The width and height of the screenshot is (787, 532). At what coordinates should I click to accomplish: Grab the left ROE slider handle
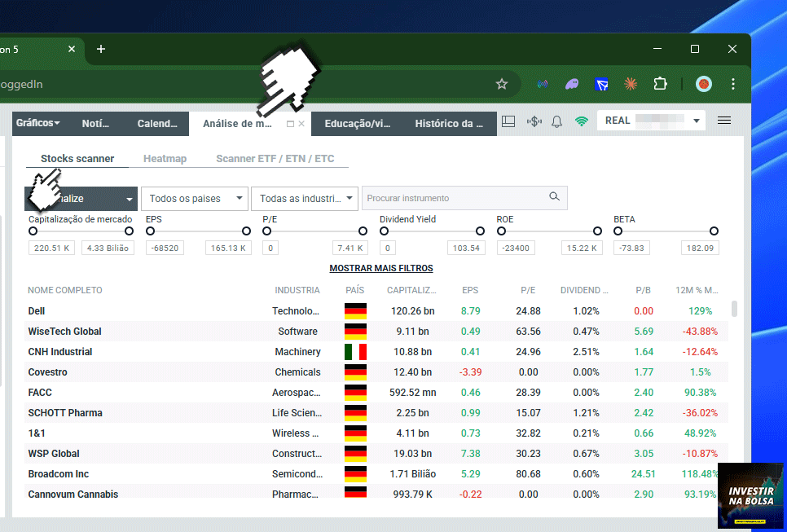click(501, 231)
